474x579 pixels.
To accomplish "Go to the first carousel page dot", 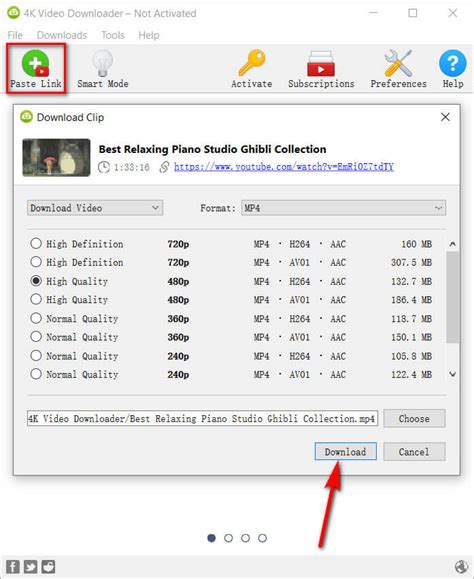I will (x=212, y=538).
